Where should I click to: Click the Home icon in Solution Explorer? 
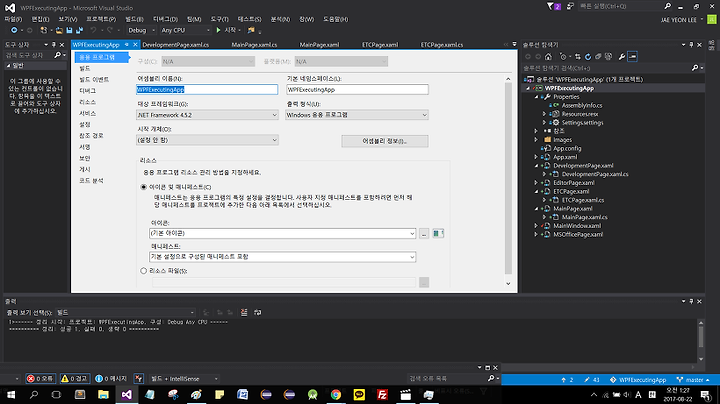coord(548,56)
